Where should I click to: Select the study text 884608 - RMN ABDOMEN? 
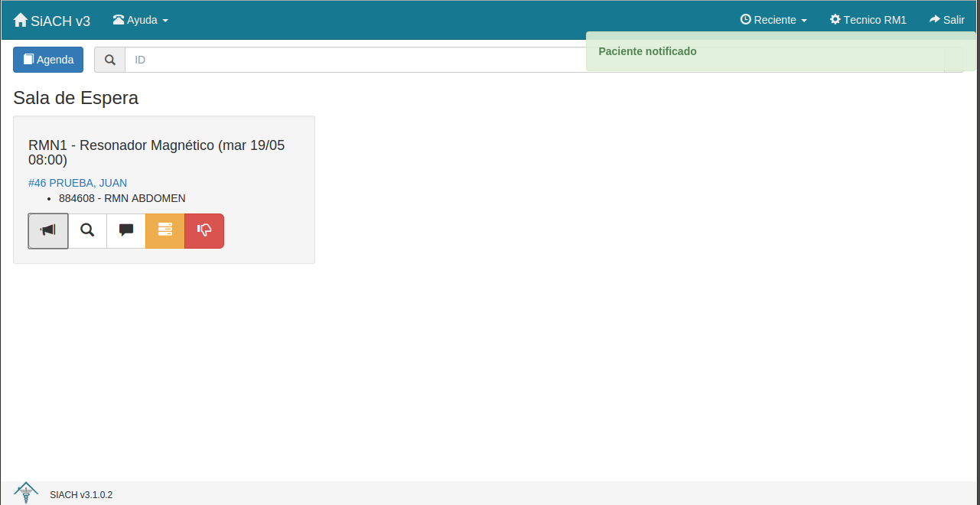[x=122, y=198]
